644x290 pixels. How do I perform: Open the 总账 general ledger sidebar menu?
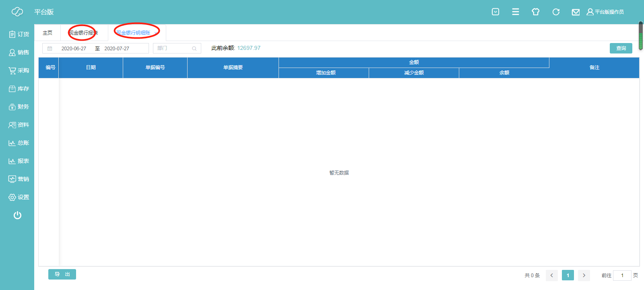(19, 143)
